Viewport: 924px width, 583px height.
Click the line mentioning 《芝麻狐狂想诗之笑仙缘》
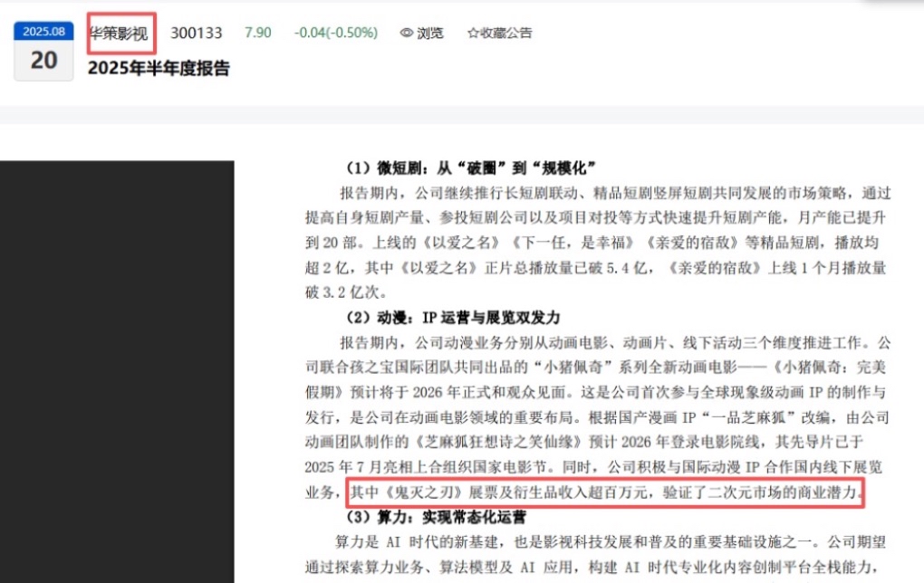[x=584, y=443]
